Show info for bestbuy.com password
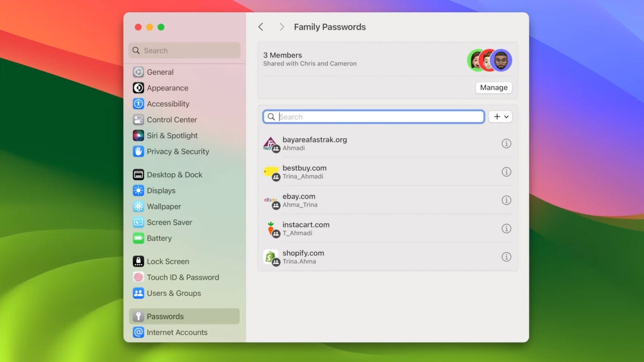644x362 pixels. tap(506, 172)
